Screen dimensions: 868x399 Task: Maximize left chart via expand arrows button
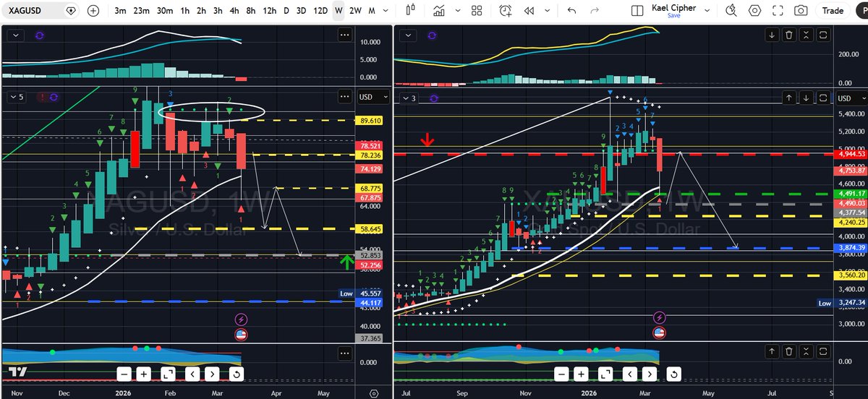click(167, 374)
